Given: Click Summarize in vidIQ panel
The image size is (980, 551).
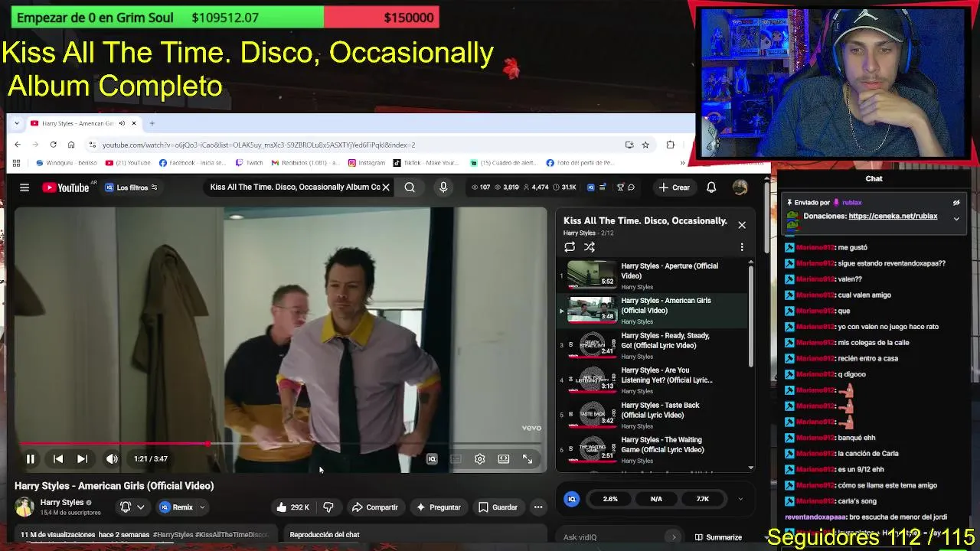Looking at the screenshot, I should tap(717, 537).
